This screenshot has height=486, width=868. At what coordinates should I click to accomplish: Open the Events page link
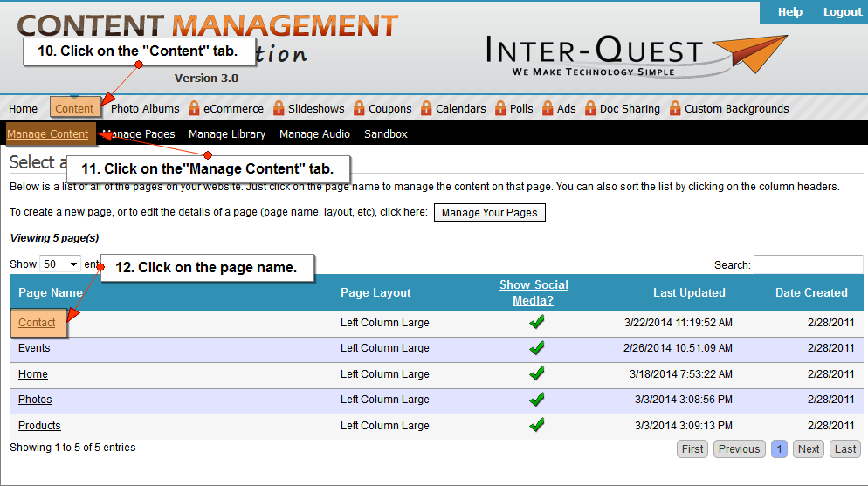pos(34,348)
